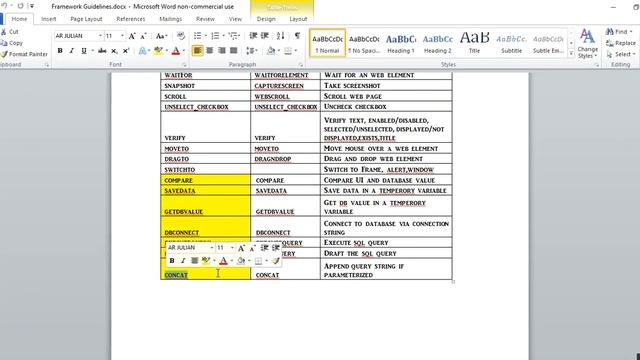Screen dimensions: 640x360
Task: Apply the Heading 2 style
Action: 437,43
